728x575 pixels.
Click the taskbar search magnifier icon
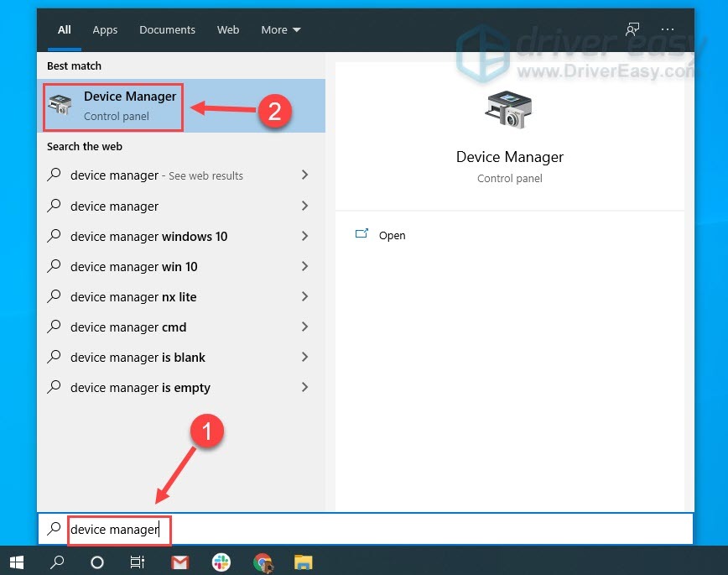tap(57, 562)
